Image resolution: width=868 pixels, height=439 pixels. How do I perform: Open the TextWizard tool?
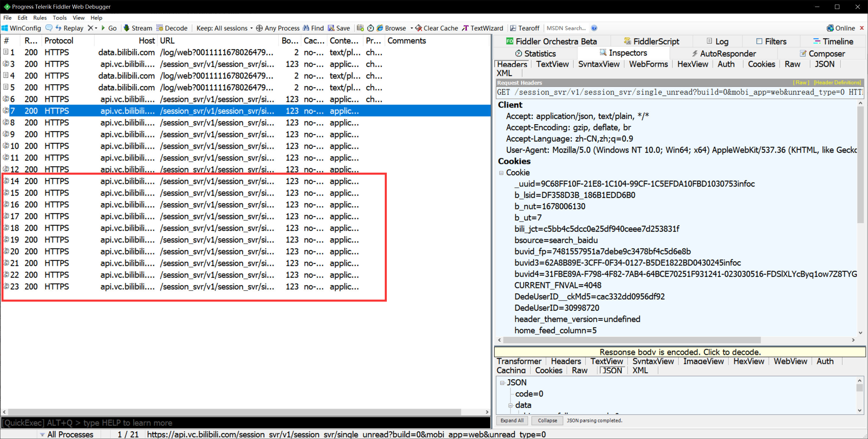point(483,28)
